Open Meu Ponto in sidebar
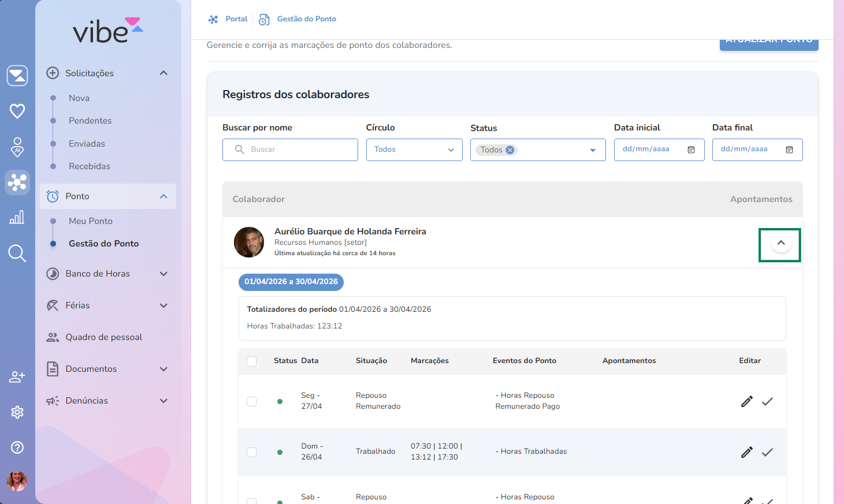 (x=91, y=221)
